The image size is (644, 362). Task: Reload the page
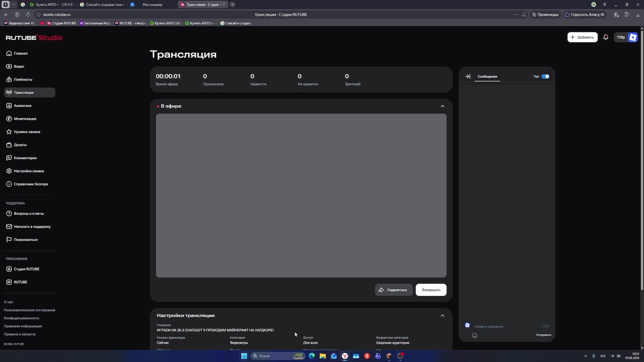(x=28, y=14)
